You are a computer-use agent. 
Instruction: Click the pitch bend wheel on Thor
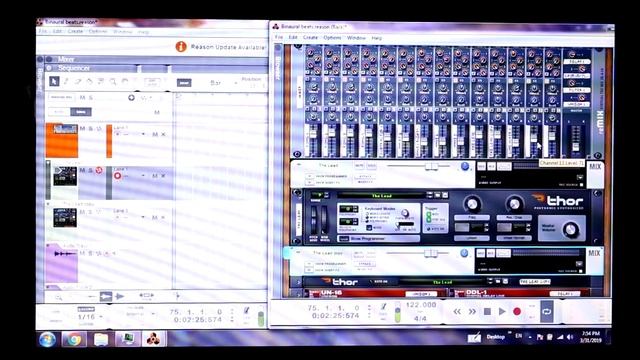pos(314,220)
